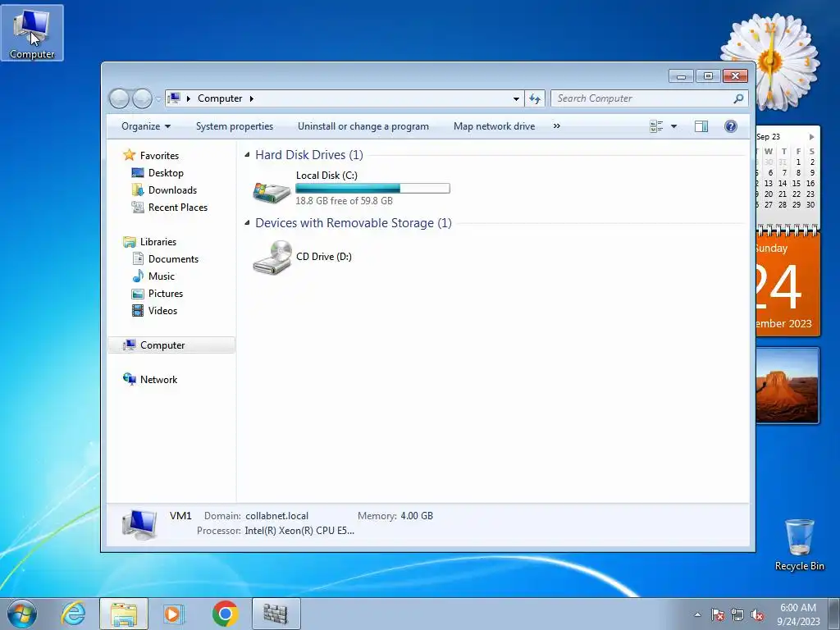Click next month arrow in calendar gadget
Screen dimensions: 840x630
(x=811, y=137)
